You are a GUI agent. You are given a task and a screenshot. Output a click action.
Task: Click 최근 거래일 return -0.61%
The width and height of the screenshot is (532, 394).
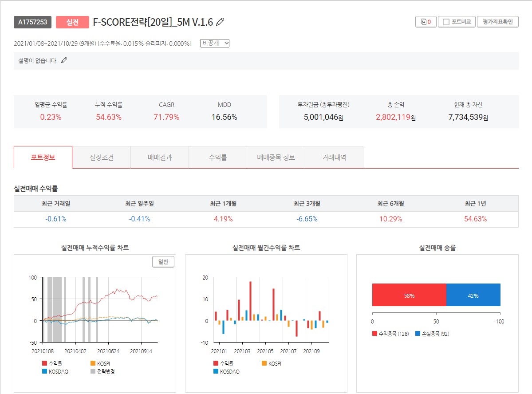click(56, 219)
